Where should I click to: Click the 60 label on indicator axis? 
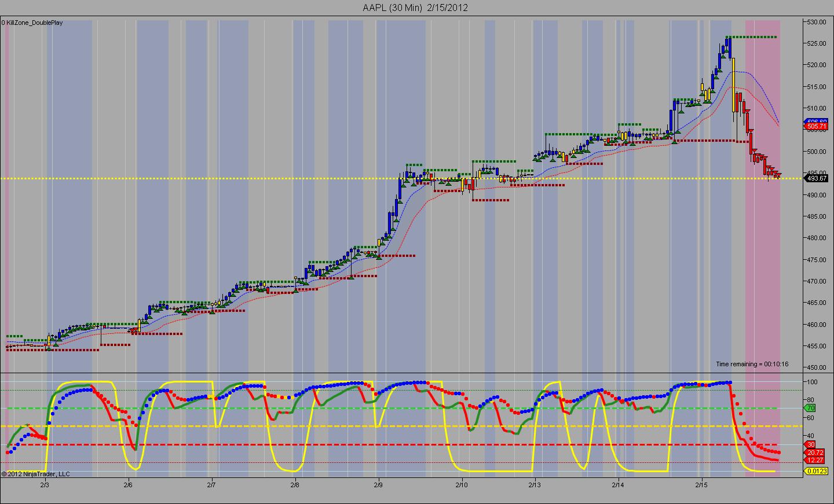point(810,418)
